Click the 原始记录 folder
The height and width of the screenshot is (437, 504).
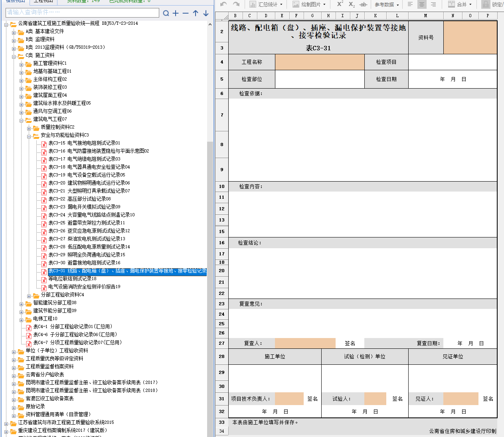(x=35, y=406)
